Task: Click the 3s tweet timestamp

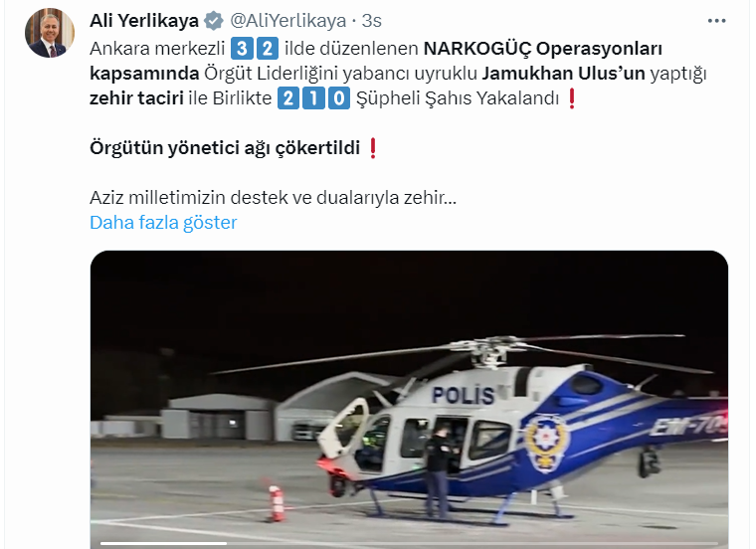Action: coord(371,21)
